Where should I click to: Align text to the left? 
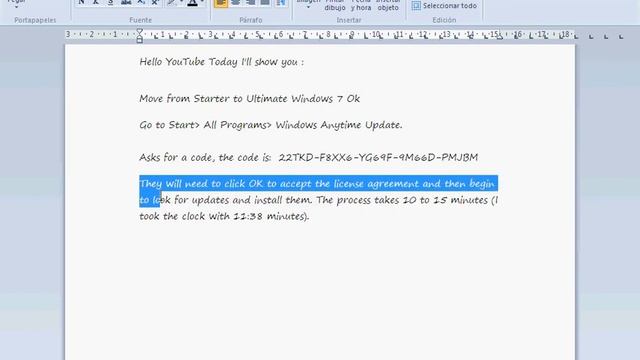221,3
